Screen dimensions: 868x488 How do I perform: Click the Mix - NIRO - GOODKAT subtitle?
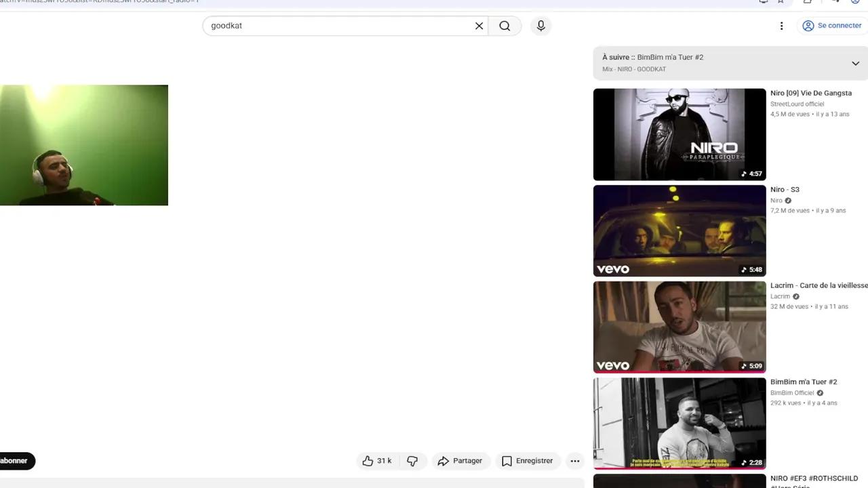634,69
